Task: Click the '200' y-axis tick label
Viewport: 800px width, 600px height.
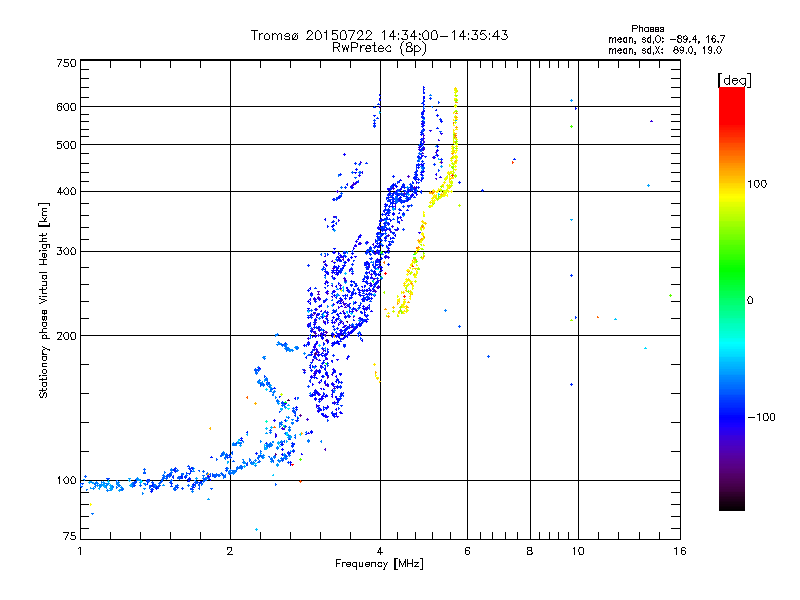Action: pos(66,336)
